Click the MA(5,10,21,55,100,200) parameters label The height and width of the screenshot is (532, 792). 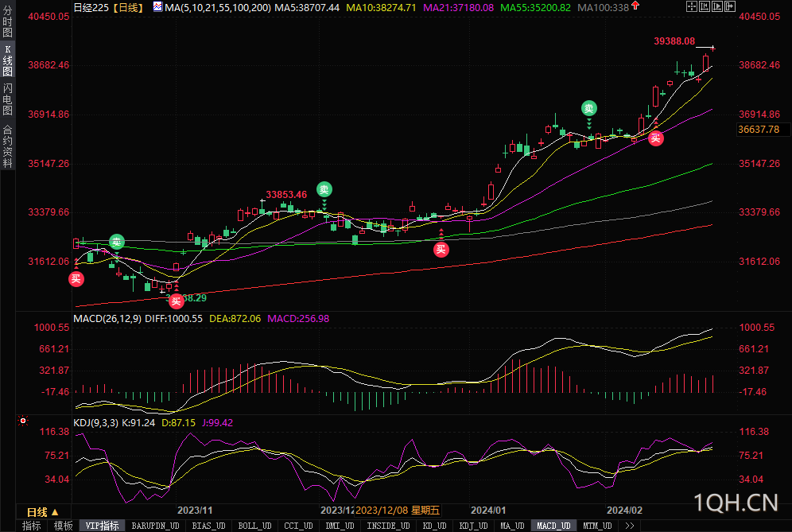(x=218, y=8)
